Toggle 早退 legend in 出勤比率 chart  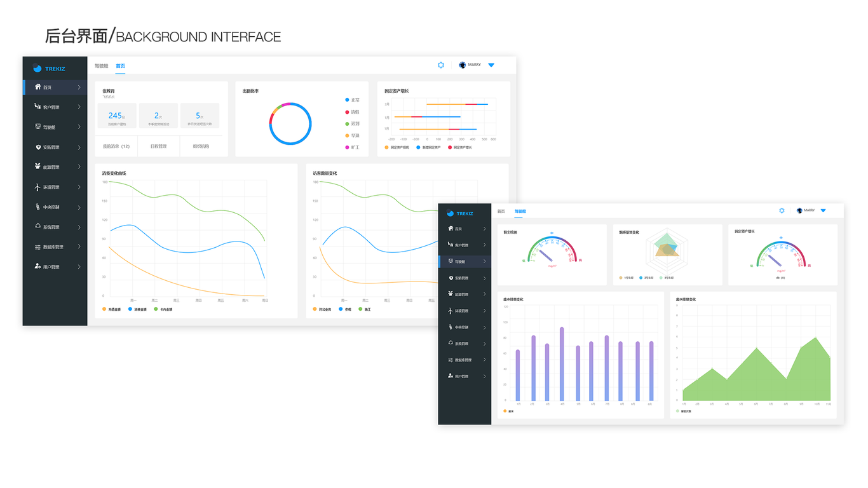click(x=352, y=135)
